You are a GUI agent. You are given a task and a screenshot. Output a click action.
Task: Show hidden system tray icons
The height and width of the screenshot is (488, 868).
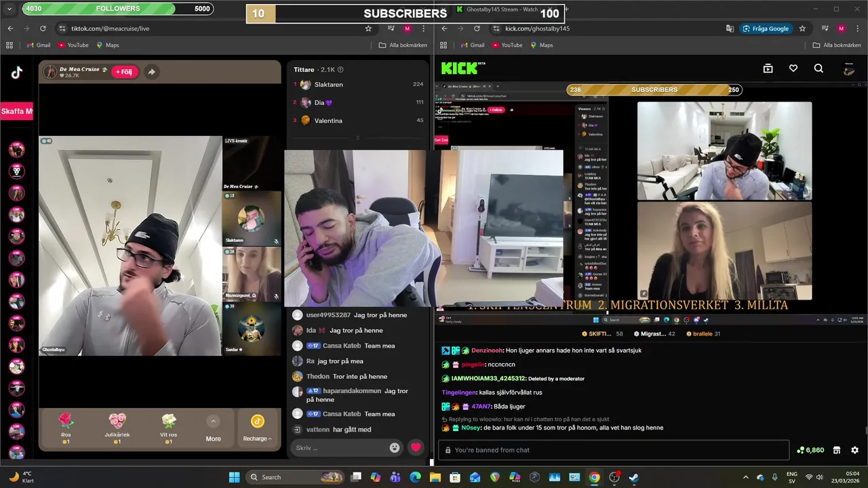pyautogui.click(x=746, y=477)
